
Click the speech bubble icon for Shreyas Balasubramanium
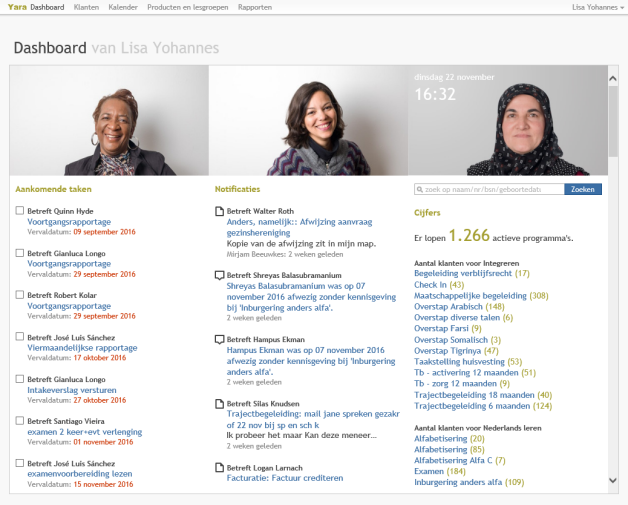(219, 276)
